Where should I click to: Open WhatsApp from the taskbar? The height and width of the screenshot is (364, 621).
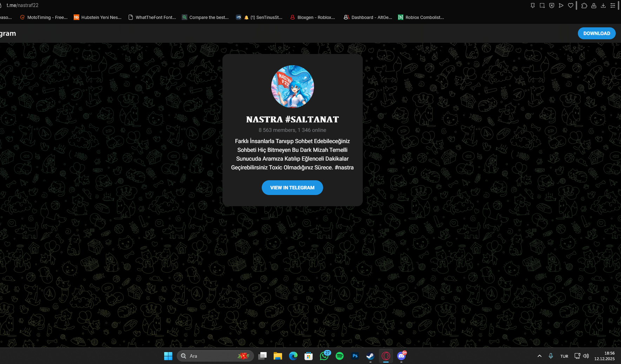(324, 356)
